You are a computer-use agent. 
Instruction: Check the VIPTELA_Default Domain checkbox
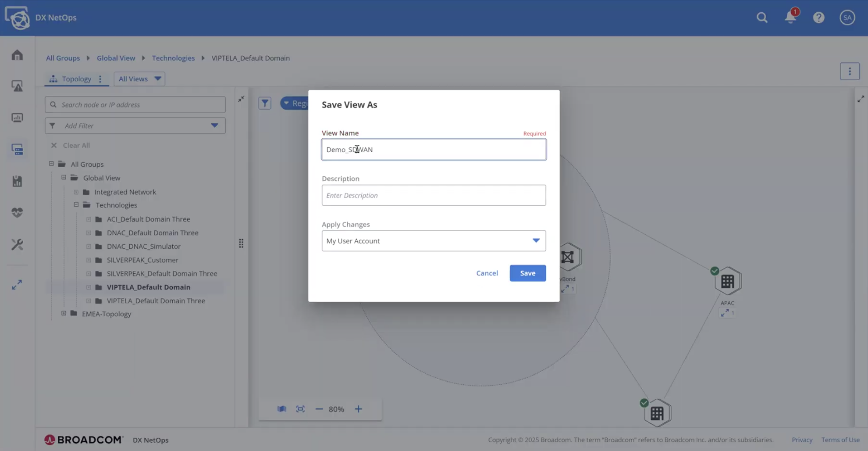click(88, 287)
